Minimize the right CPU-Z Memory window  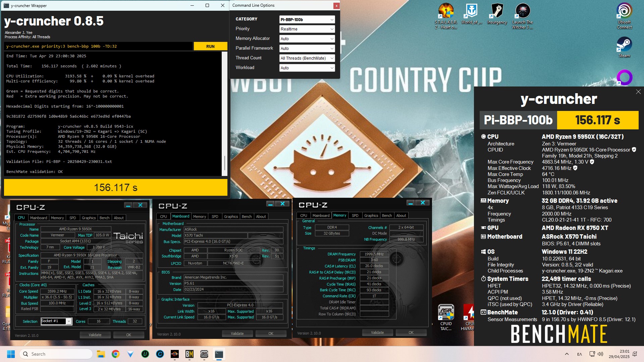pyautogui.click(x=410, y=203)
